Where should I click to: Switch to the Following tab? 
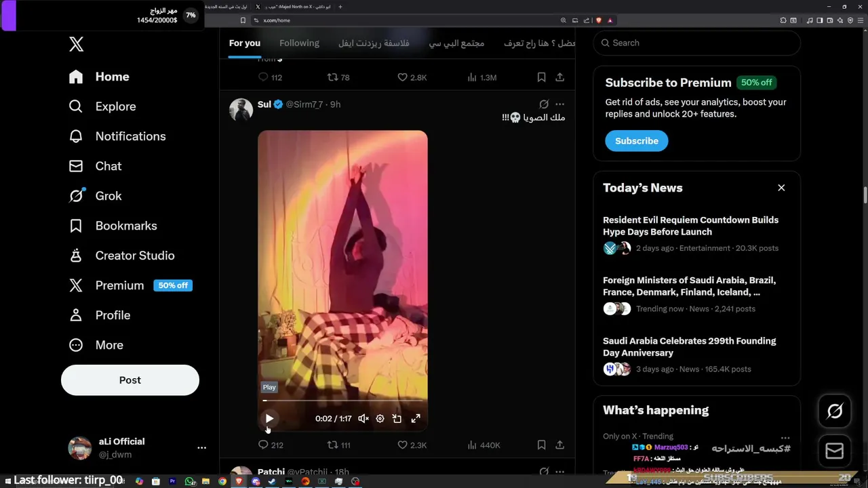299,43
